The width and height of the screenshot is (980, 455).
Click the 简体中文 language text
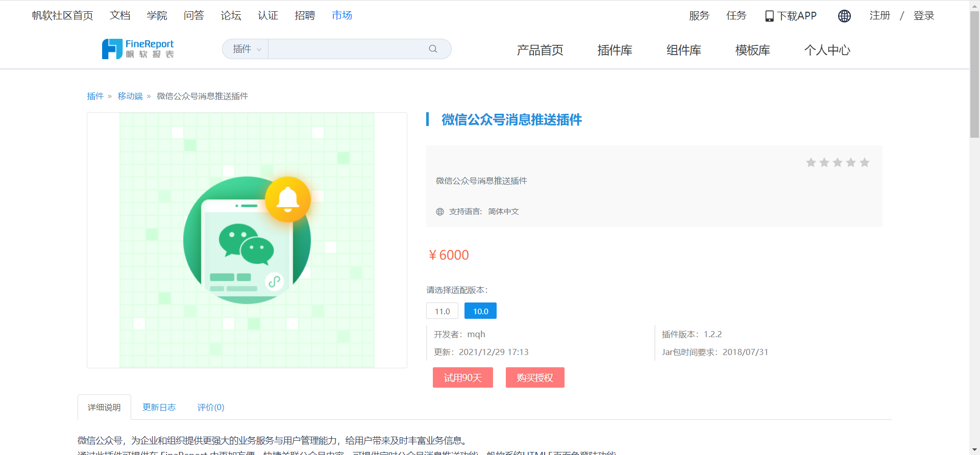point(503,212)
